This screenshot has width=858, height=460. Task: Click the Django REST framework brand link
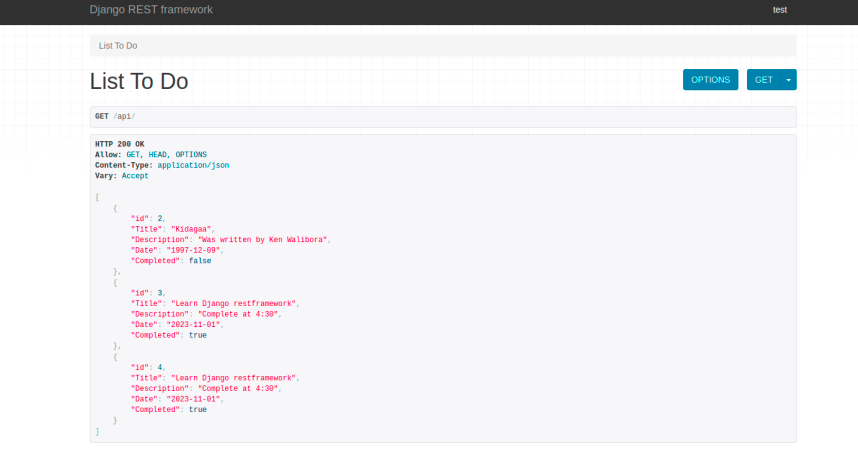click(x=151, y=10)
